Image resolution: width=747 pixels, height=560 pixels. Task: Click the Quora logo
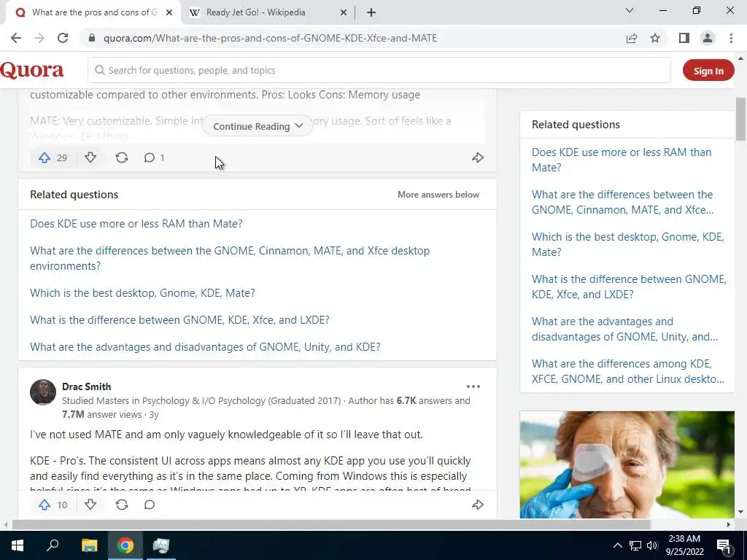coord(32,70)
